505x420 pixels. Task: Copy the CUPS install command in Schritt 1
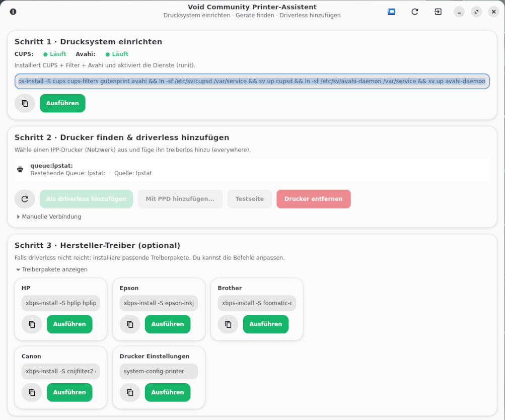[x=25, y=103]
